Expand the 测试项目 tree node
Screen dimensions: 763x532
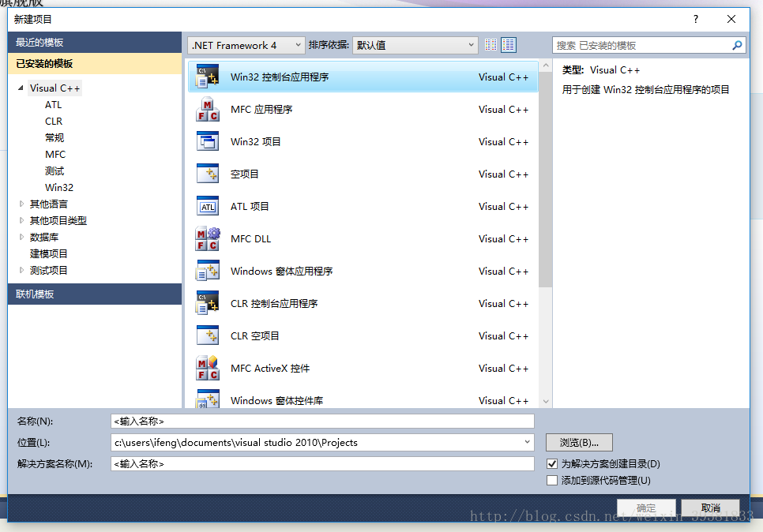(x=21, y=270)
